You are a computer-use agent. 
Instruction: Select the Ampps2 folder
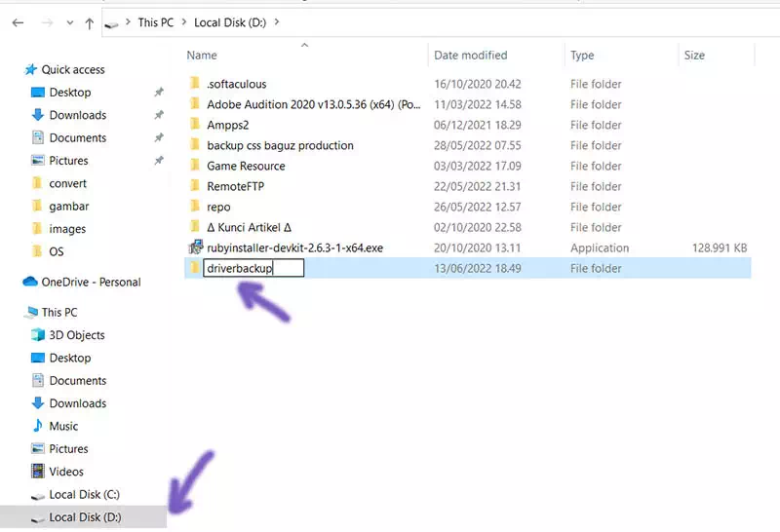pyautogui.click(x=227, y=125)
